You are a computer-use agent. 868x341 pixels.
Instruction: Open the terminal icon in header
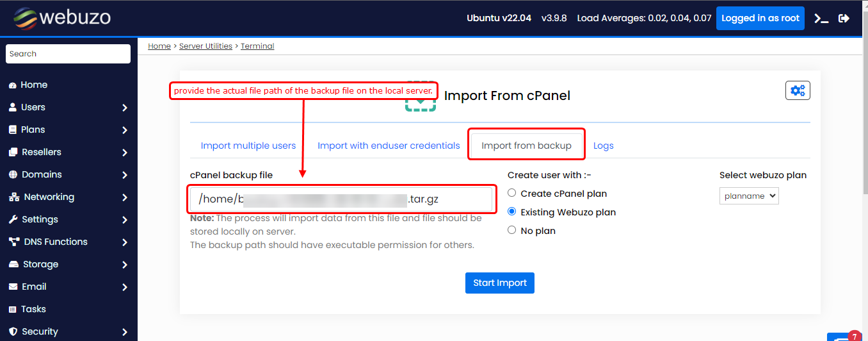821,19
